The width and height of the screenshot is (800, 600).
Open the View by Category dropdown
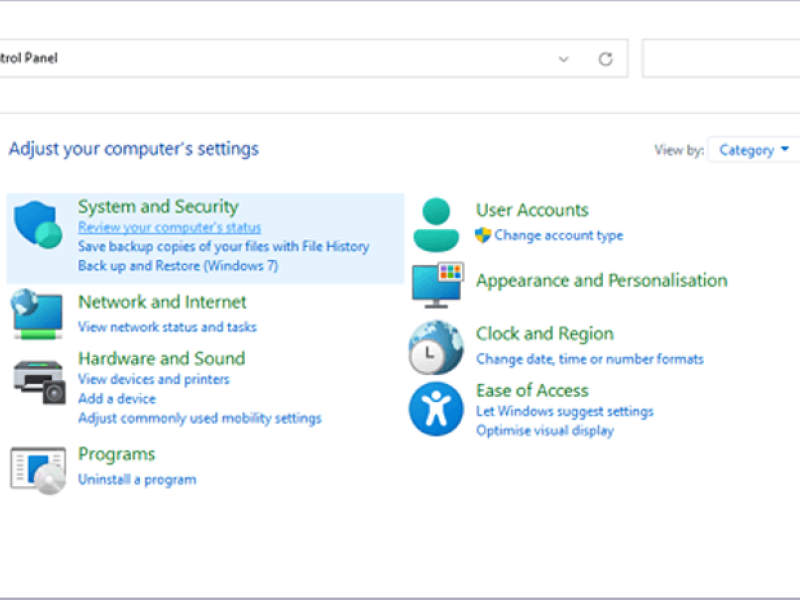(754, 150)
